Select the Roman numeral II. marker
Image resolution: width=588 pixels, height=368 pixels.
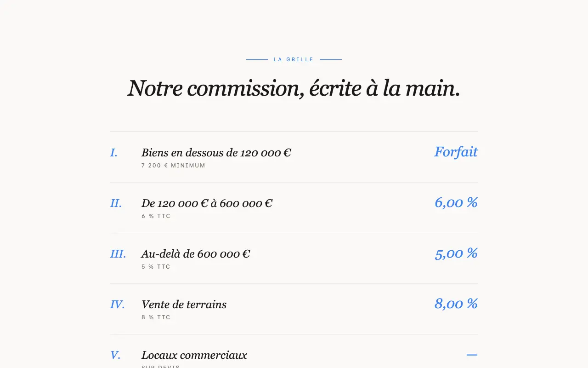click(x=116, y=203)
